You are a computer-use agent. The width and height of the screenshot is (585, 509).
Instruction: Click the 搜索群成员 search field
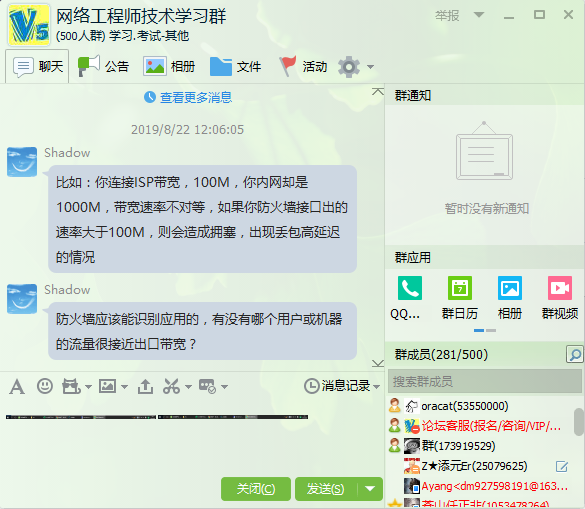point(485,381)
